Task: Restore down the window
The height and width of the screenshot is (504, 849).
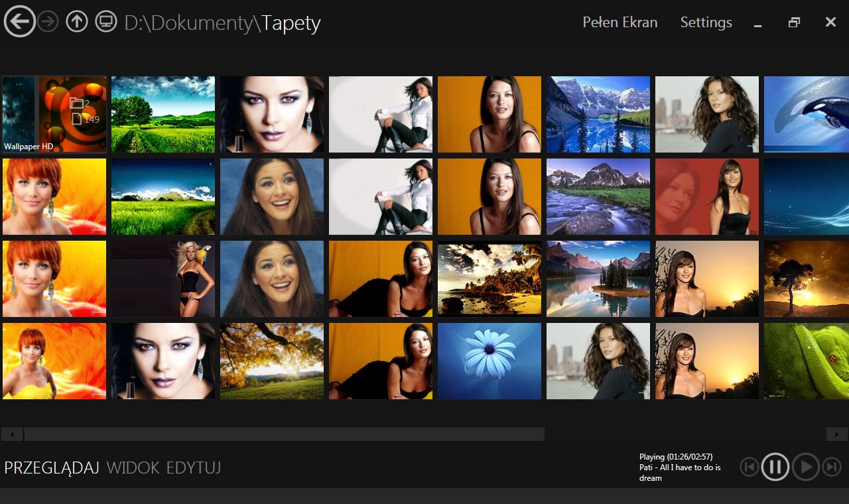Action: click(x=794, y=23)
